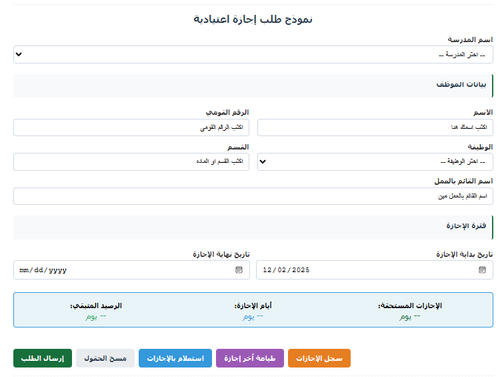500x377 pixels.
Task: Print last leave with طباعة آخر إجازة
Action: pyautogui.click(x=250, y=358)
